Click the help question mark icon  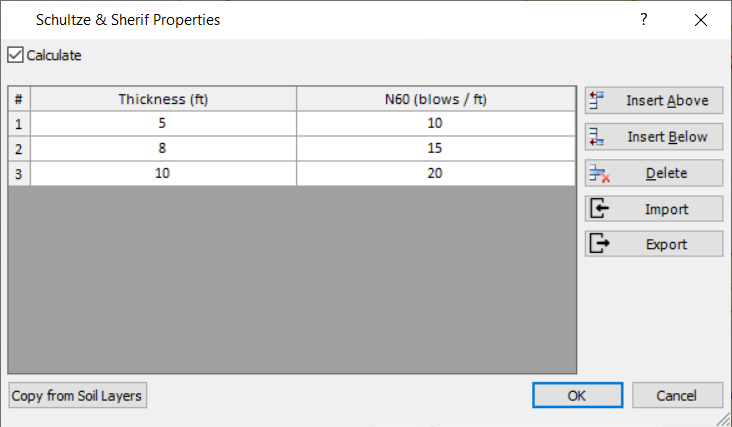pyautogui.click(x=644, y=19)
